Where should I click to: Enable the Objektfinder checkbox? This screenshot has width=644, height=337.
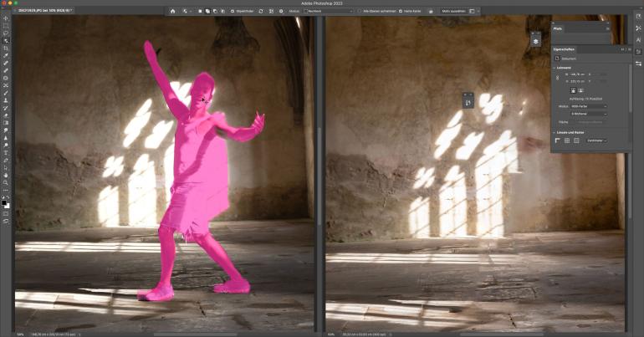pyautogui.click(x=233, y=11)
